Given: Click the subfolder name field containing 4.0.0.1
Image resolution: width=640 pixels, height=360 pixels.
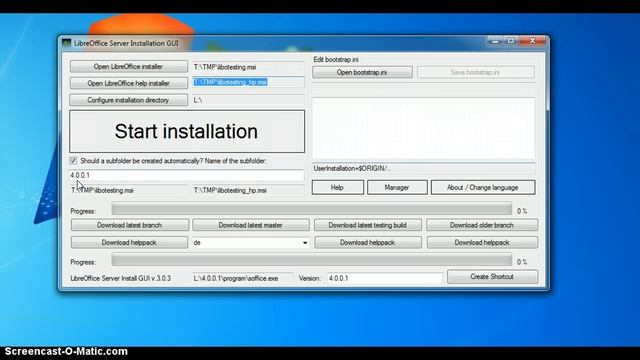Looking at the screenshot, I should 187,176.
